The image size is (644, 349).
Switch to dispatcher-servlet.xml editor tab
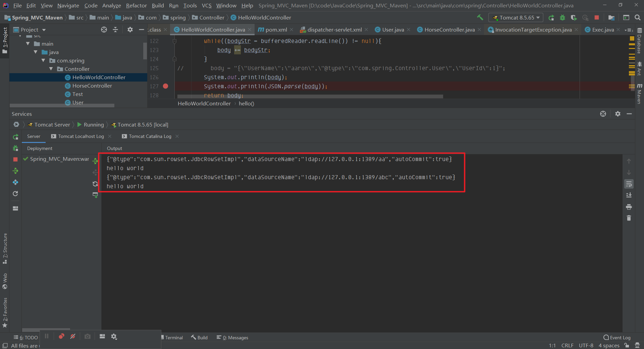tap(334, 30)
